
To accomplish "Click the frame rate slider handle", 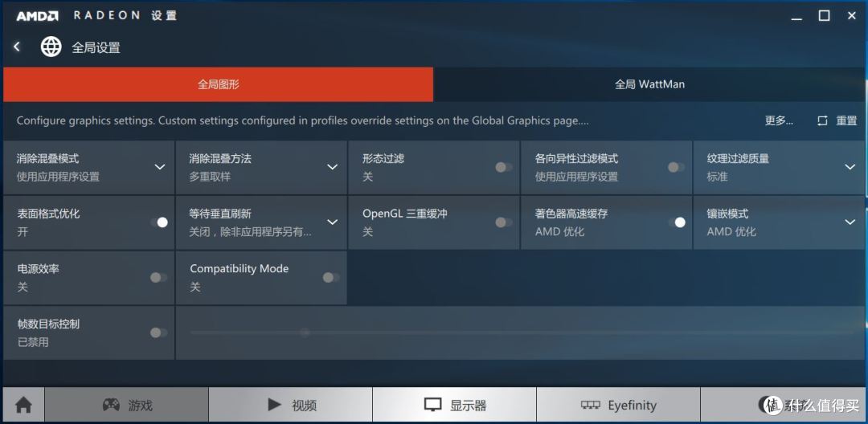I will [305, 332].
